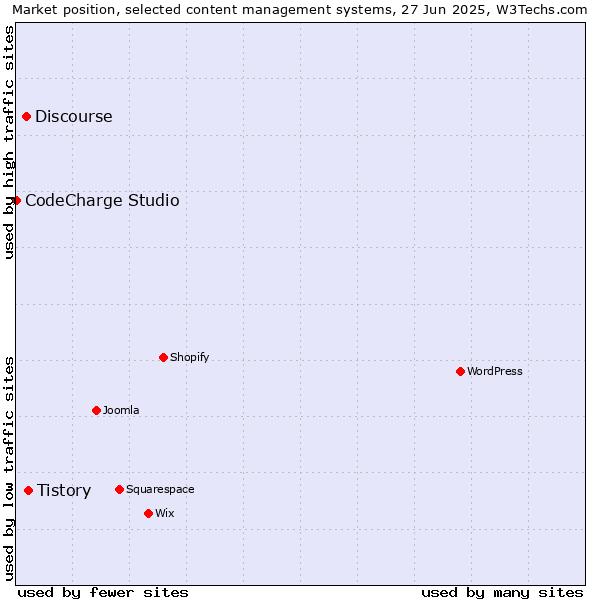Click the red Shopify data point
This screenshot has width=600, height=600.
click(163, 357)
